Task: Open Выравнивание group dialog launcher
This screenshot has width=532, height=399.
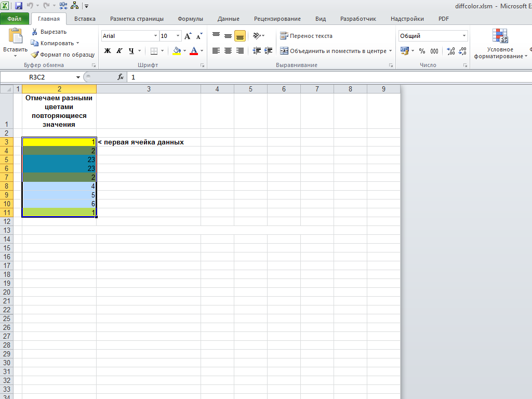Action: pos(391,65)
